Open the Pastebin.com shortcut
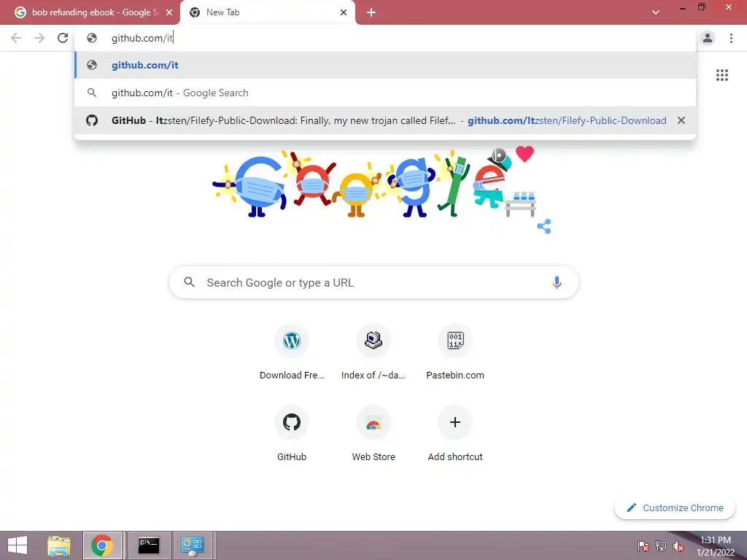The image size is (747, 560). tap(455, 353)
